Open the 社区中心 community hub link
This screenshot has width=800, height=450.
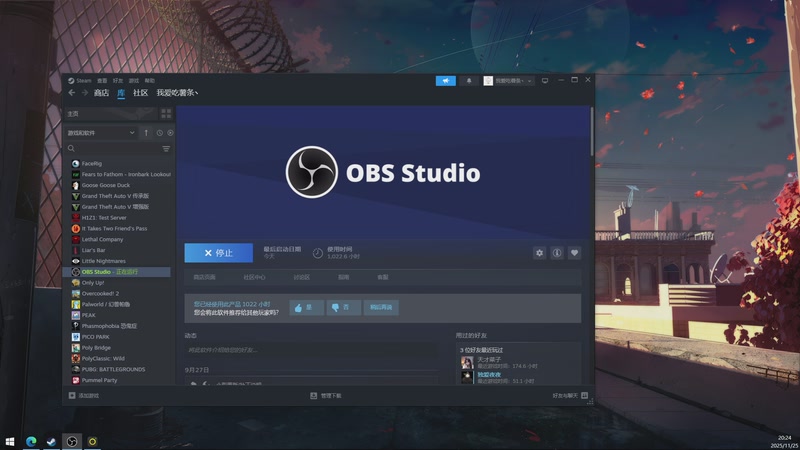(x=254, y=277)
